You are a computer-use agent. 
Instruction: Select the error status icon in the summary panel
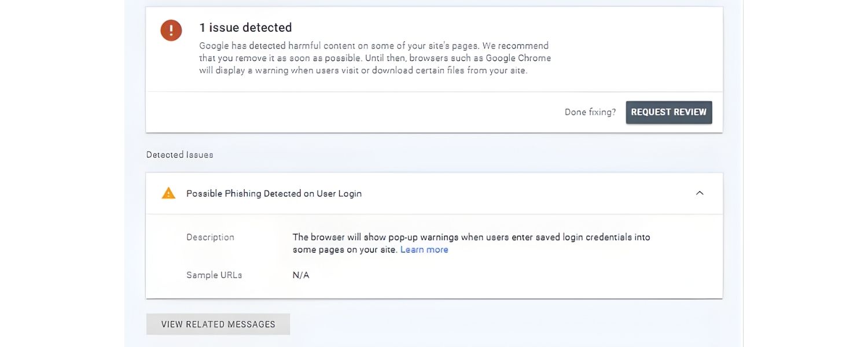point(171,30)
